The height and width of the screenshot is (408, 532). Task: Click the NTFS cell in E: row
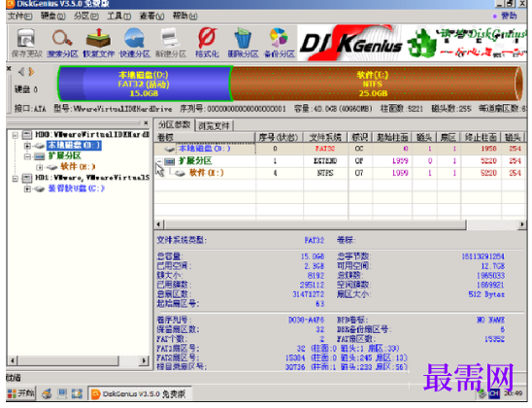click(325, 173)
